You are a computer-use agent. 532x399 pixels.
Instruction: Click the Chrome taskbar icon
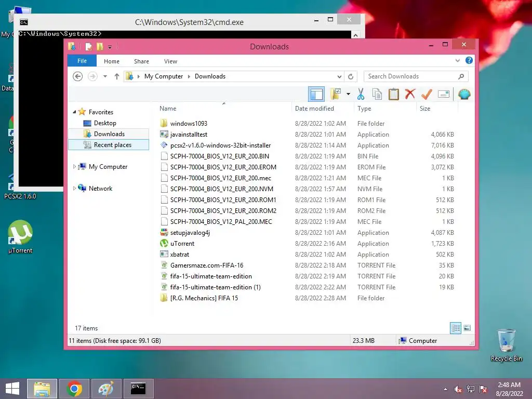click(74, 389)
